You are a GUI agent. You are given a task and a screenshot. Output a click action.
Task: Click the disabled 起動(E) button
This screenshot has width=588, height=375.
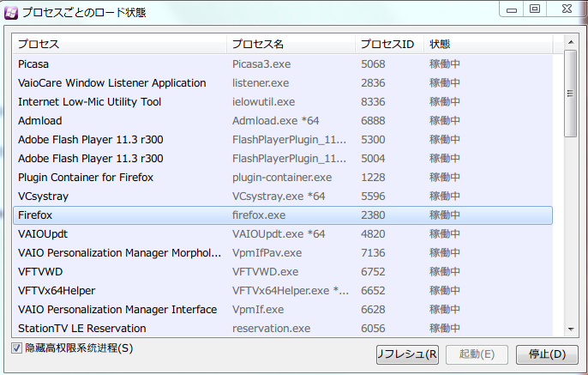point(477,354)
